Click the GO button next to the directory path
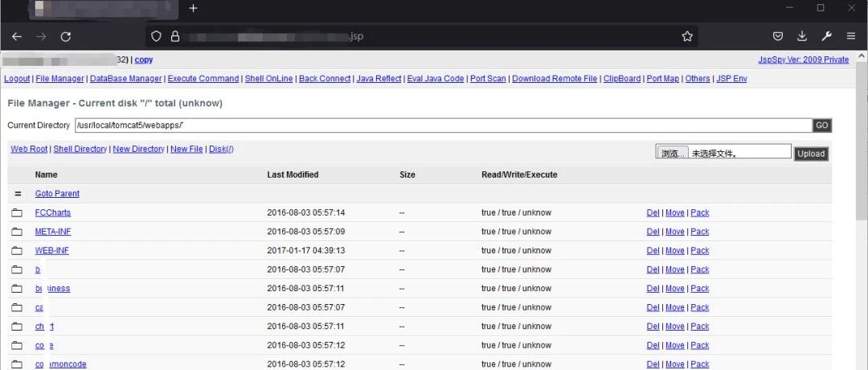 coord(822,125)
